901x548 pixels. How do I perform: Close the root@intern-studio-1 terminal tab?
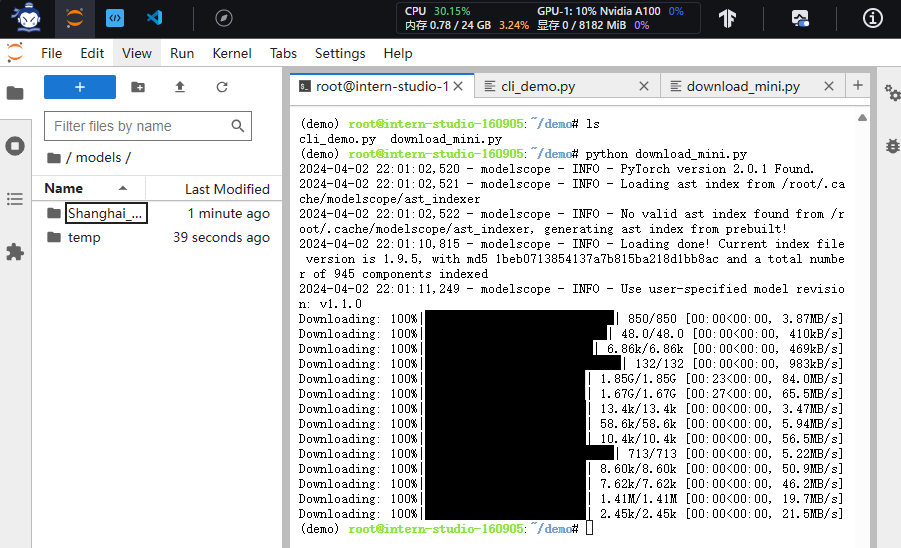tap(458, 86)
